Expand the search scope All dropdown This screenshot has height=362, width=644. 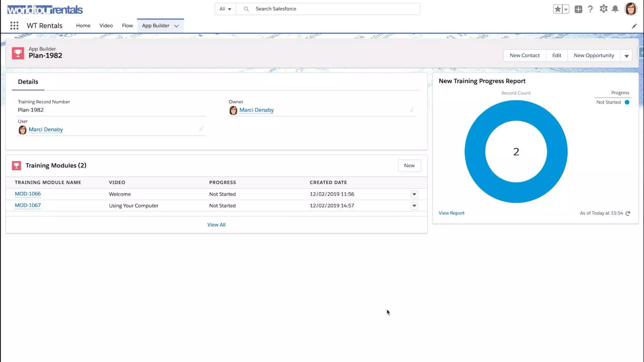pyautogui.click(x=225, y=9)
